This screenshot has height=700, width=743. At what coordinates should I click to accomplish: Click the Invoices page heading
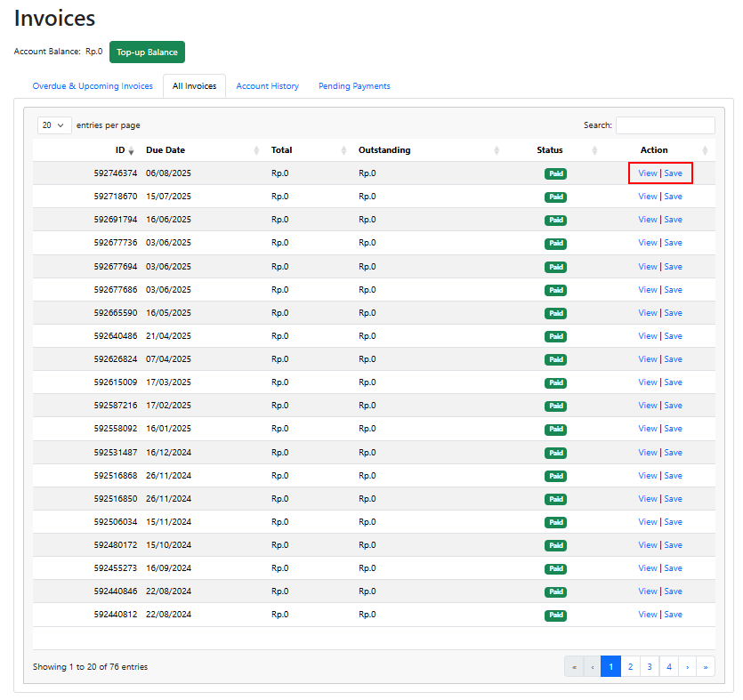54,19
